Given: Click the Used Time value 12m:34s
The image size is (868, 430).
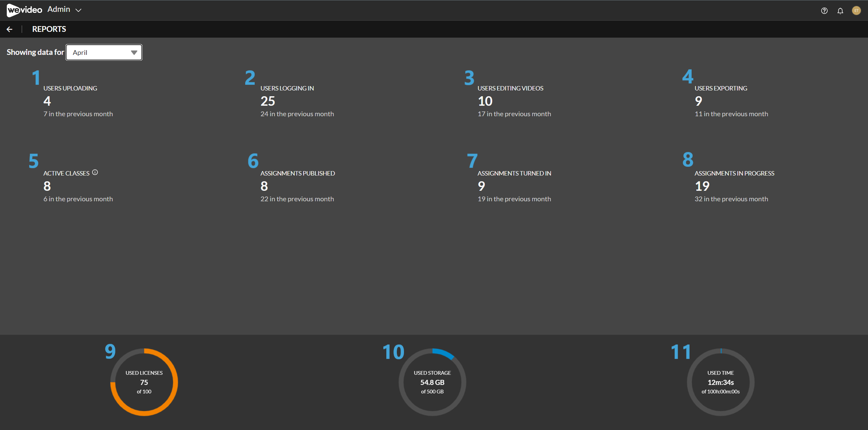Looking at the screenshot, I should click(721, 383).
